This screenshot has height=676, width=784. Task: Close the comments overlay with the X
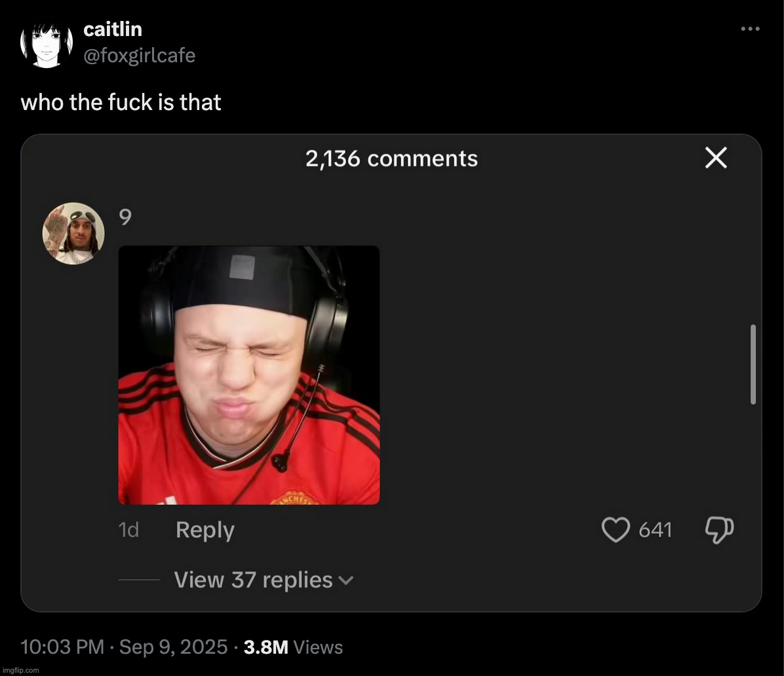click(716, 158)
